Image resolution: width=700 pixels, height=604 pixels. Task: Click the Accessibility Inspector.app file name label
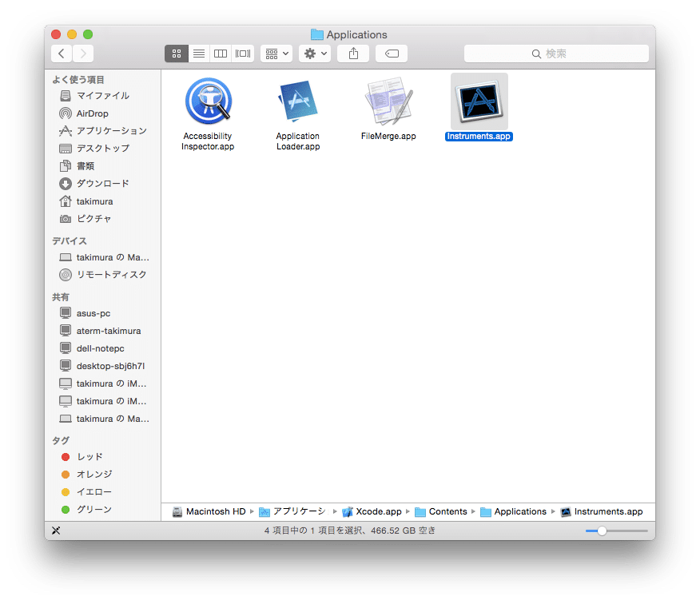[208, 141]
